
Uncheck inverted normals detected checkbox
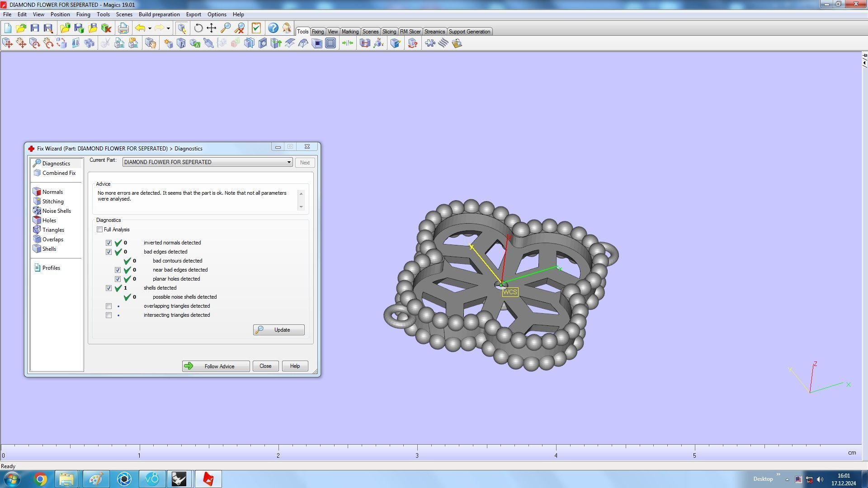pos(108,243)
